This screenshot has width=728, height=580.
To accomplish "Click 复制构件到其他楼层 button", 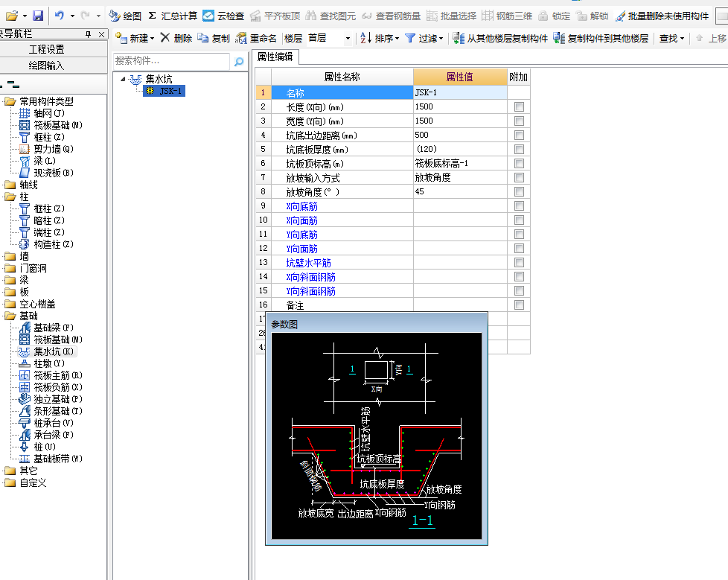I will [601, 38].
